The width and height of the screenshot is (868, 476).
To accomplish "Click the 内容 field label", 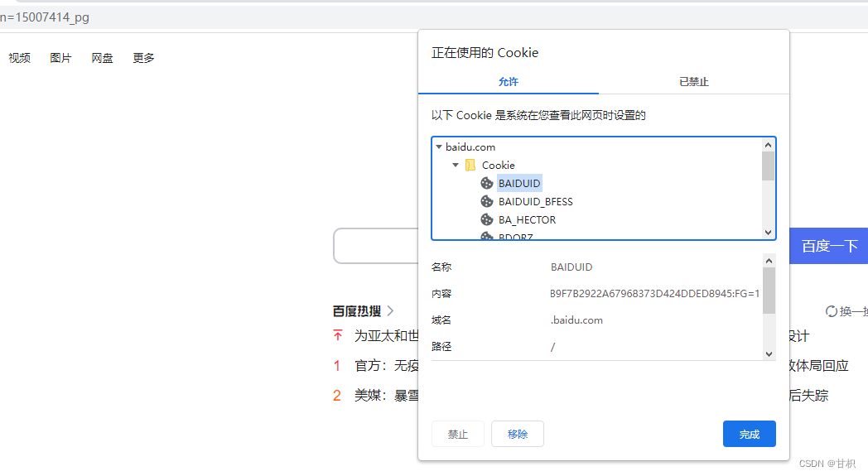I will click(441, 293).
